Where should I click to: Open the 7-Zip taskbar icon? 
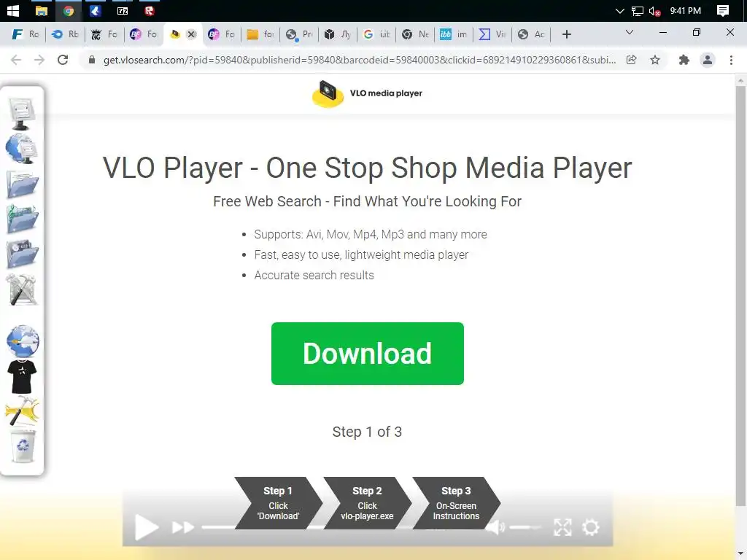point(123,10)
